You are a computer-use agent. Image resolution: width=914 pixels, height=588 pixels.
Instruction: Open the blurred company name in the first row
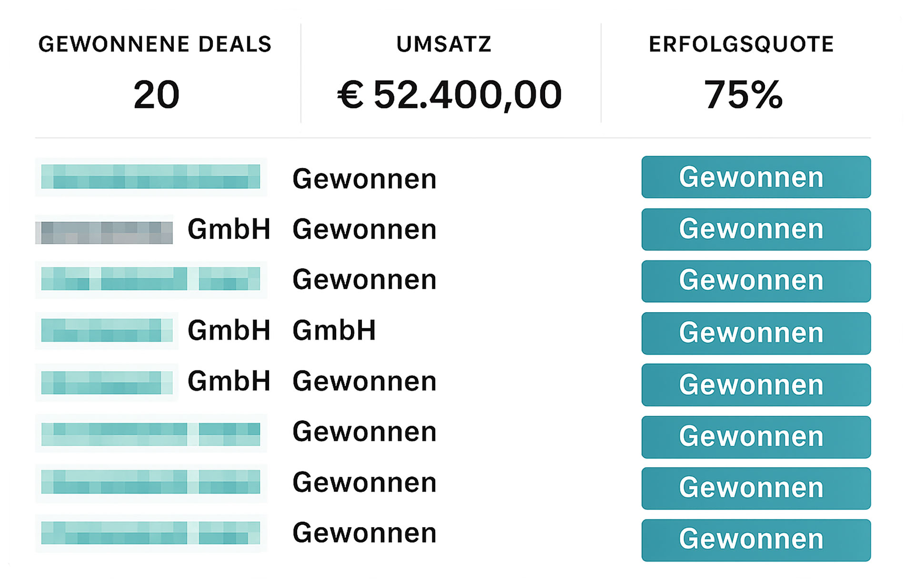click(x=151, y=177)
